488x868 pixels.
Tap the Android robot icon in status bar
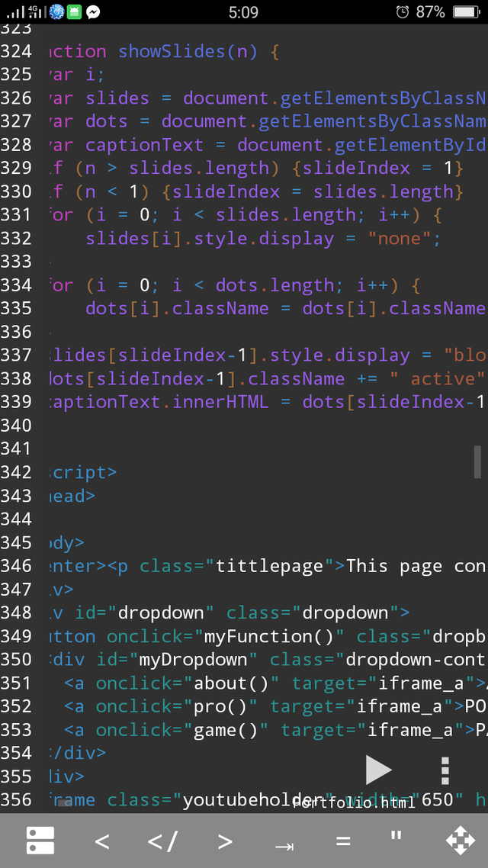tap(74, 11)
